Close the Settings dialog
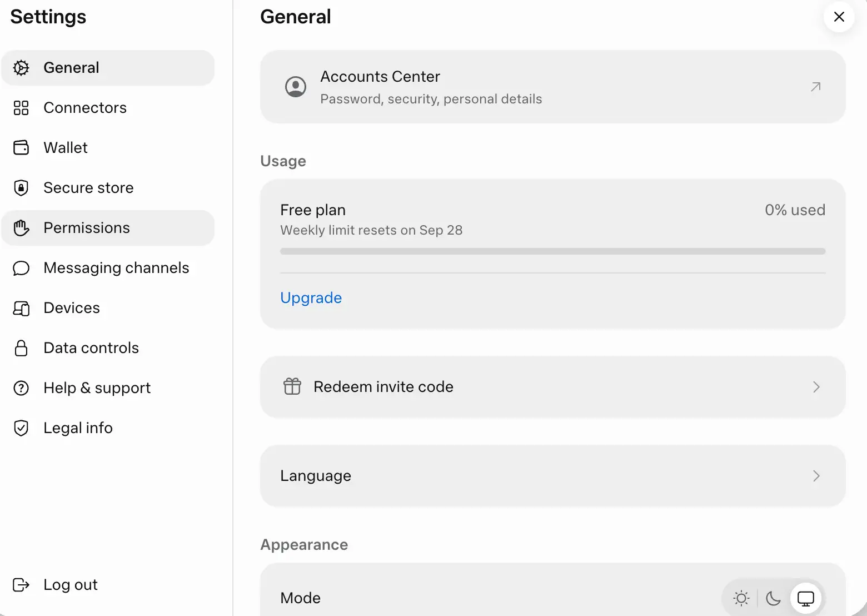This screenshot has width=867, height=616. click(839, 17)
